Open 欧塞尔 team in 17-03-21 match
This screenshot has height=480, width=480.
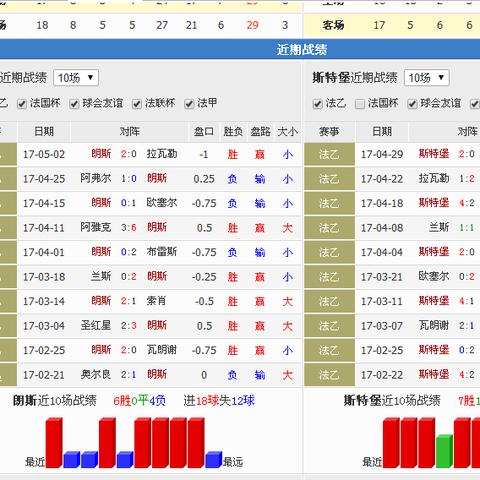click(434, 277)
